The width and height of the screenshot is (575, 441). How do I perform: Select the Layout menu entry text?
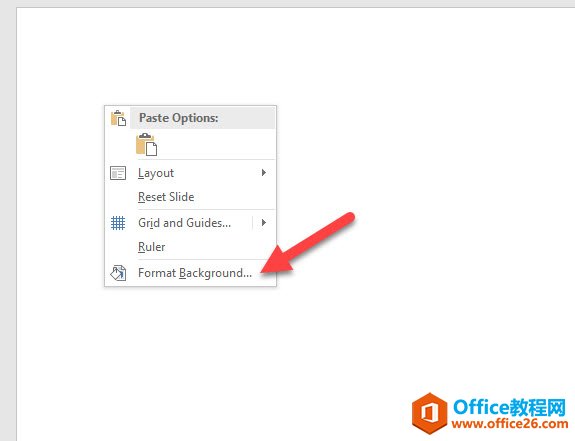tap(156, 173)
